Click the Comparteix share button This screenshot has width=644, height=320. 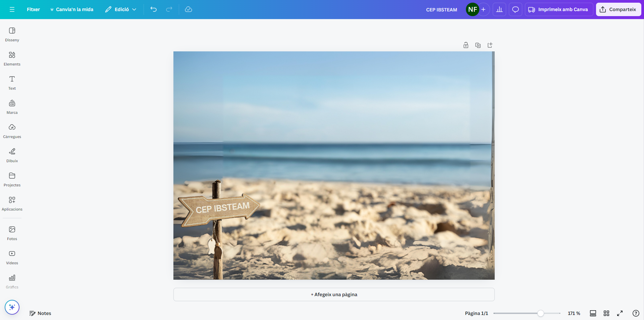point(618,9)
